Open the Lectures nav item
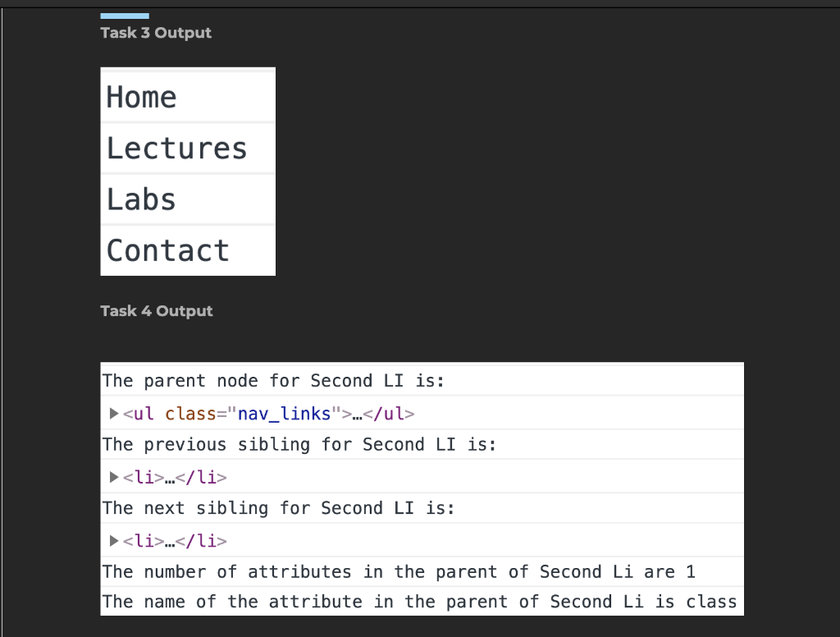Image resolution: width=840 pixels, height=637 pixels. click(188, 149)
